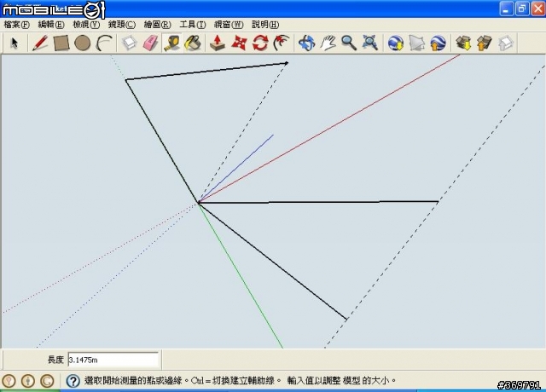Click the 長度 measurement input field
Image resolution: width=546 pixels, height=392 pixels.
(113, 360)
